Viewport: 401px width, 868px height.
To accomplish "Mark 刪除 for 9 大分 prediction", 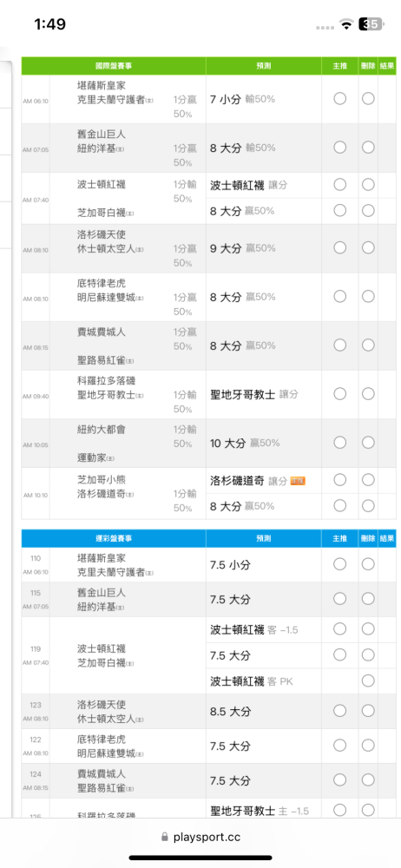I will pyautogui.click(x=368, y=247).
